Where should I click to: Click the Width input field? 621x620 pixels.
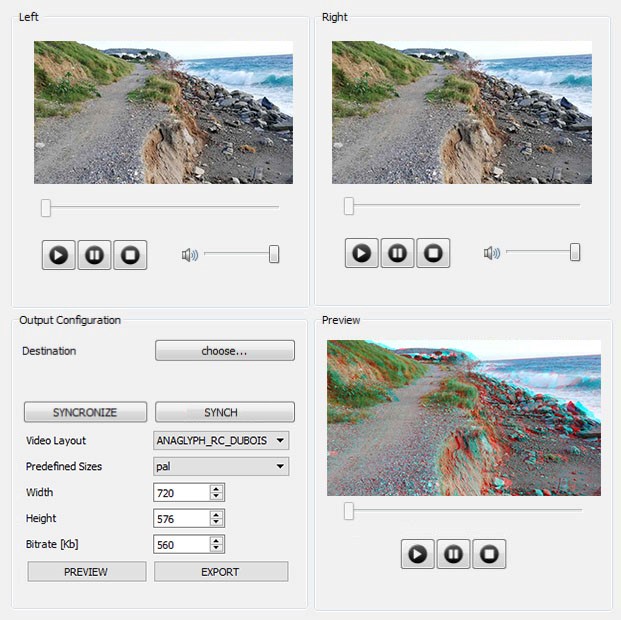click(x=182, y=493)
